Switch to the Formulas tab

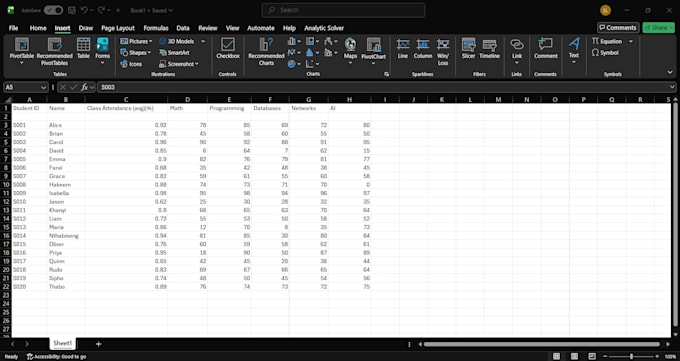(x=156, y=28)
